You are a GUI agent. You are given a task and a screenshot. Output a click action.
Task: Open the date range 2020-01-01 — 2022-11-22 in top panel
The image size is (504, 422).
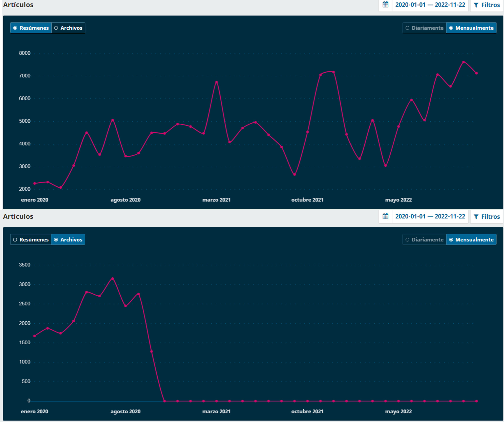pyautogui.click(x=430, y=5)
